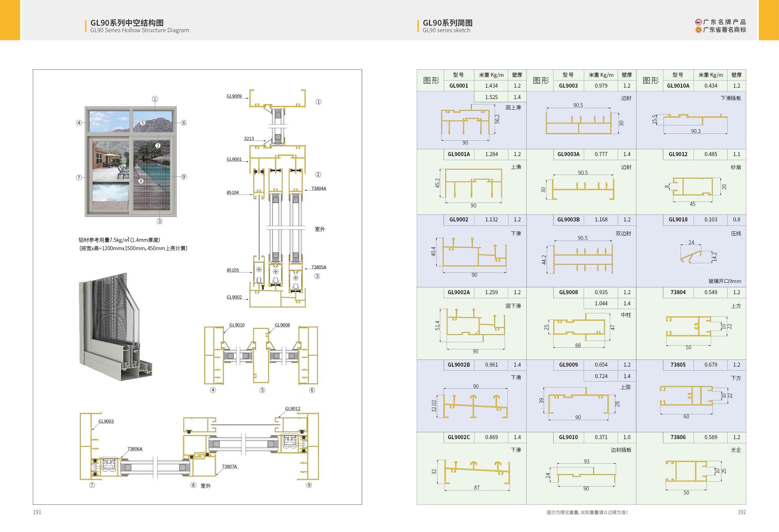Click the GL9009 label in the vertical section
Screen dimensions: 779x532
point(234,96)
